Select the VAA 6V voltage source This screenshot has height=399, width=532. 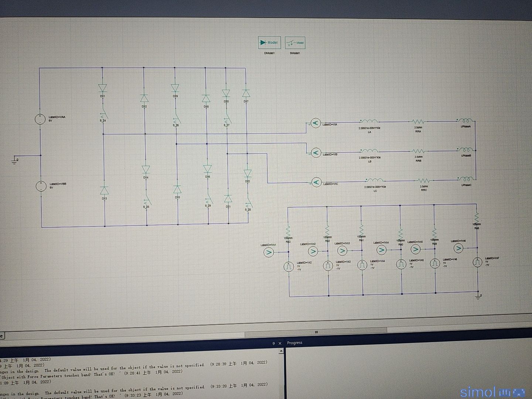(x=40, y=119)
